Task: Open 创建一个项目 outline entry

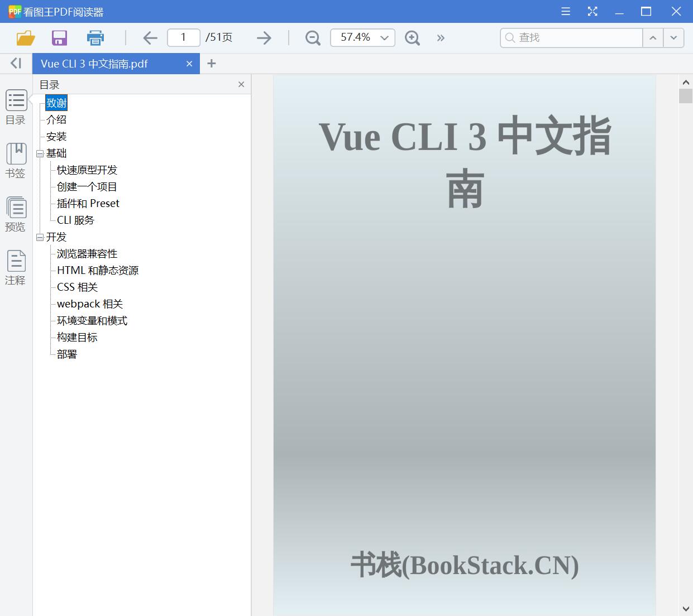Action: (x=87, y=186)
